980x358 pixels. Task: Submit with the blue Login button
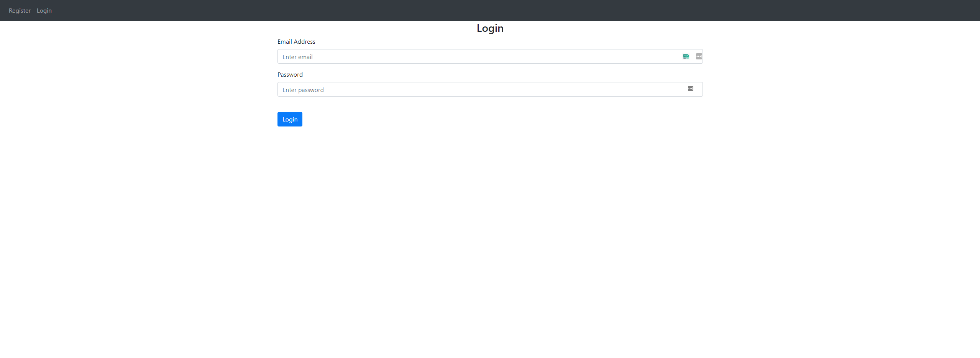pos(290,119)
